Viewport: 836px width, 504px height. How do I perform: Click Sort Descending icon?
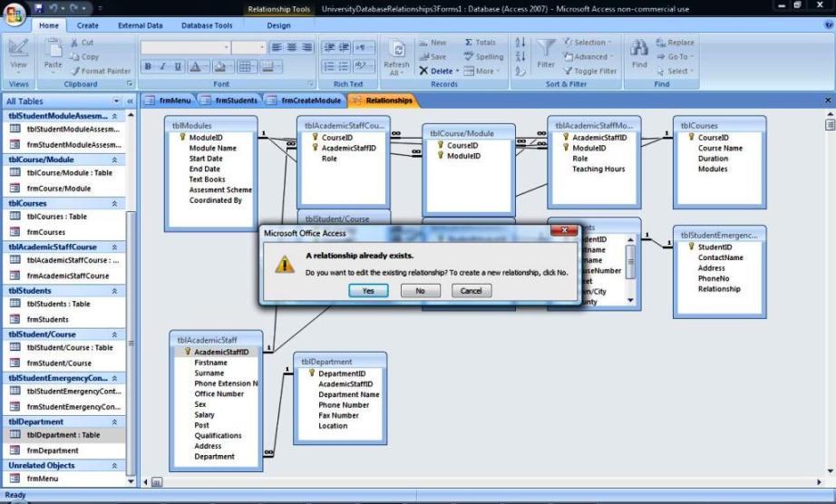coord(520,56)
